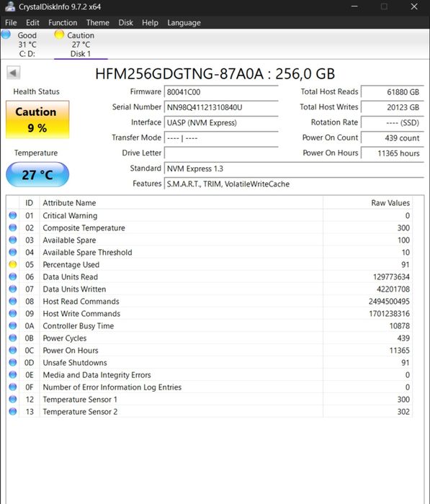The width and height of the screenshot is (430, 504).
Task: Select the Caution Disk 1 yellow orb
Action: [59, 35]
